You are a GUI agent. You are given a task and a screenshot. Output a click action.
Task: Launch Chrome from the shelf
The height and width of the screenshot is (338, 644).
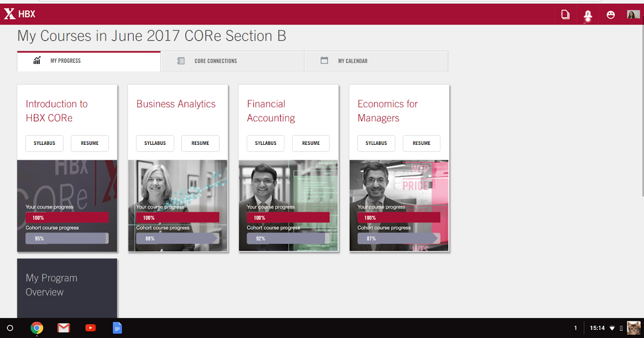point(36,328)
